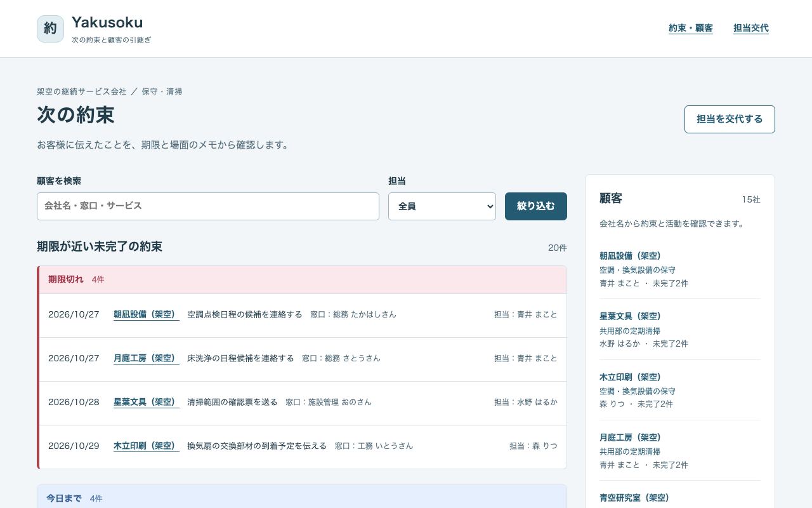Viewport: 812px width, 508px height.
Task: Select 朝凪設備（架空） in the 顧客 sidebar
Action: click(x=631, y=256)
